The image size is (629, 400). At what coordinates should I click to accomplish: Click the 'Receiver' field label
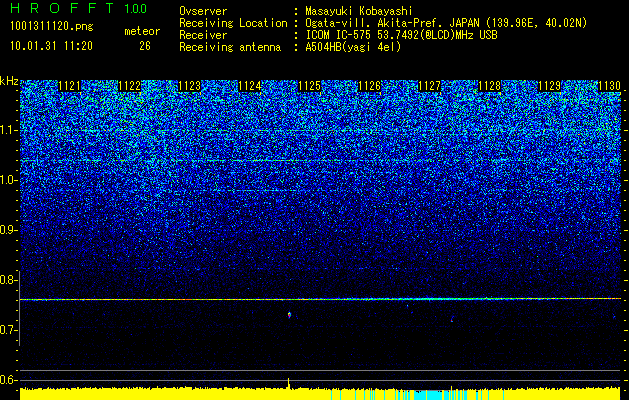203,35
